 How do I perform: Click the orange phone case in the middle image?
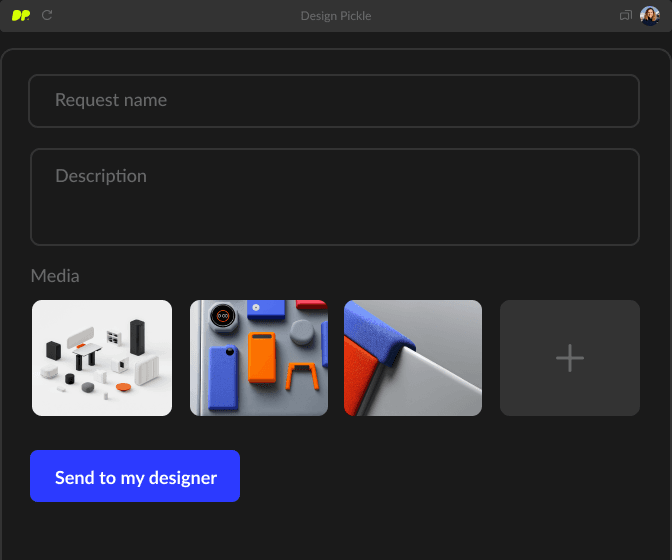point(261,357)
